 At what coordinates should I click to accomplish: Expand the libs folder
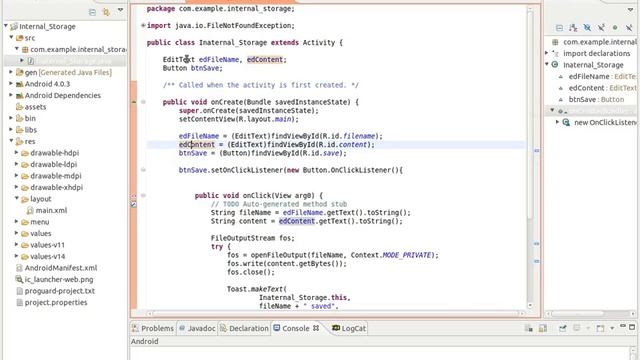point(11,129)
